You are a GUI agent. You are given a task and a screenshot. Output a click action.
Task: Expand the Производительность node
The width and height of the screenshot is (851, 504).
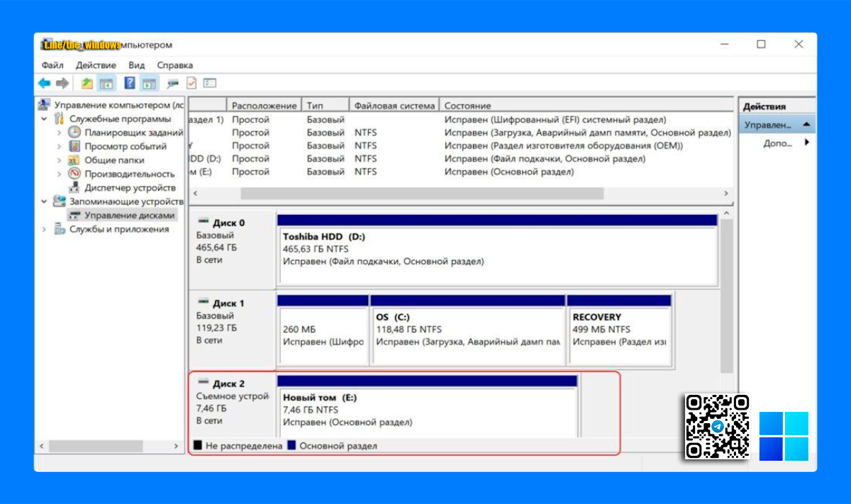pos(59,174)
